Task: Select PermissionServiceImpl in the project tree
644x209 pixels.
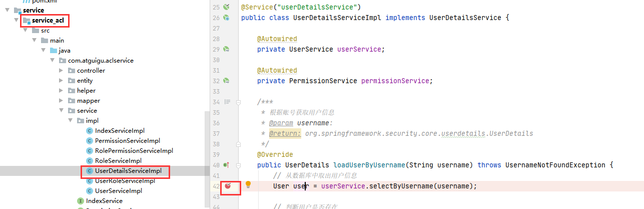Action: [x=128, y=140]
